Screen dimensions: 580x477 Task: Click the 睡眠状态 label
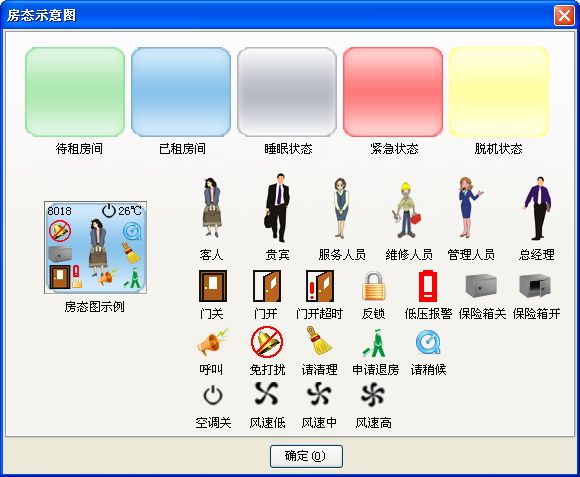(288, 149)
